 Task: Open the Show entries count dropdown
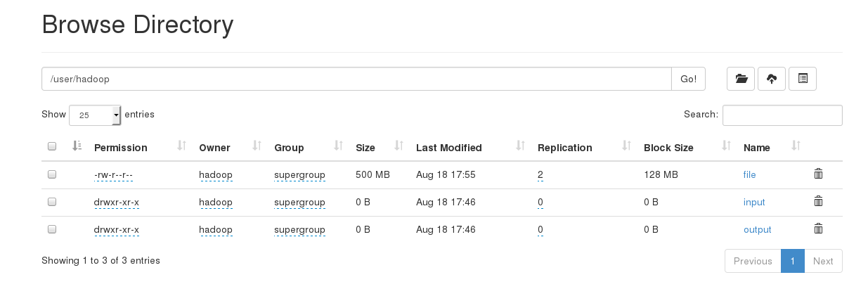point(95,115)
